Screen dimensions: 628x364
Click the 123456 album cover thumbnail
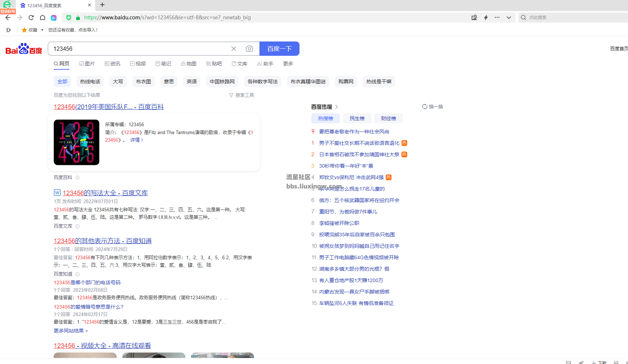coord(77,142)
